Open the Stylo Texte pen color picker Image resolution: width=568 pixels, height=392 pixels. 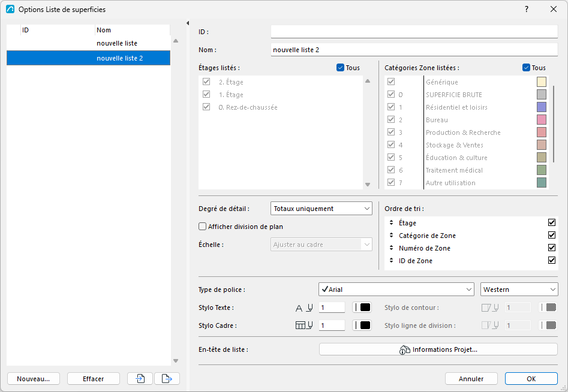(x=362, y=307)
